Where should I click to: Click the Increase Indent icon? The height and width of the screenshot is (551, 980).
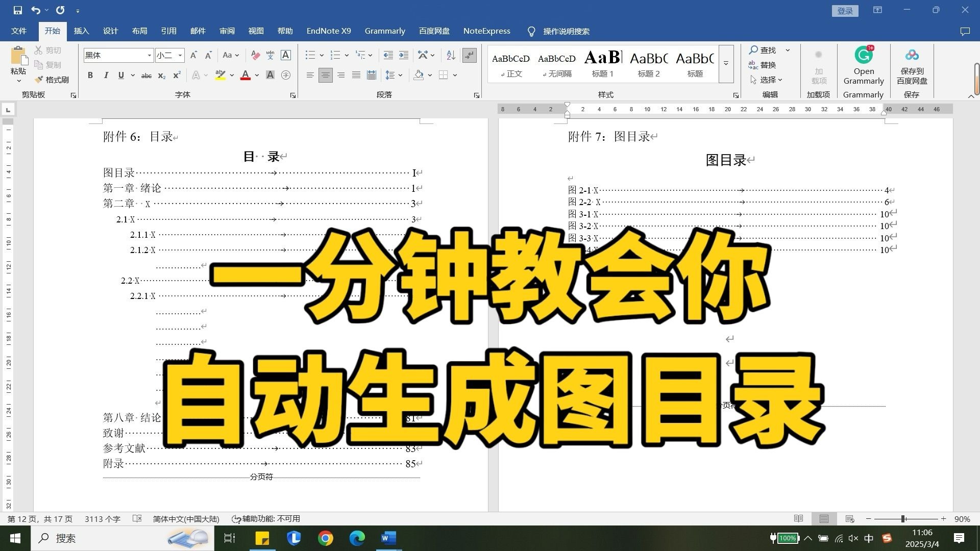(403, 55)
